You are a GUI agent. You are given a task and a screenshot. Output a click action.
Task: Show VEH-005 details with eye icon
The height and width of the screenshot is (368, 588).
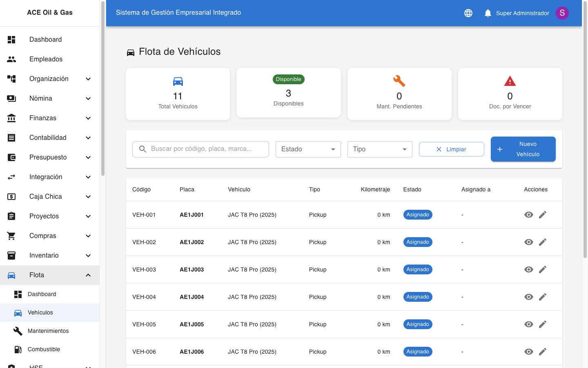pyautogui.click(x=528, y=324)
